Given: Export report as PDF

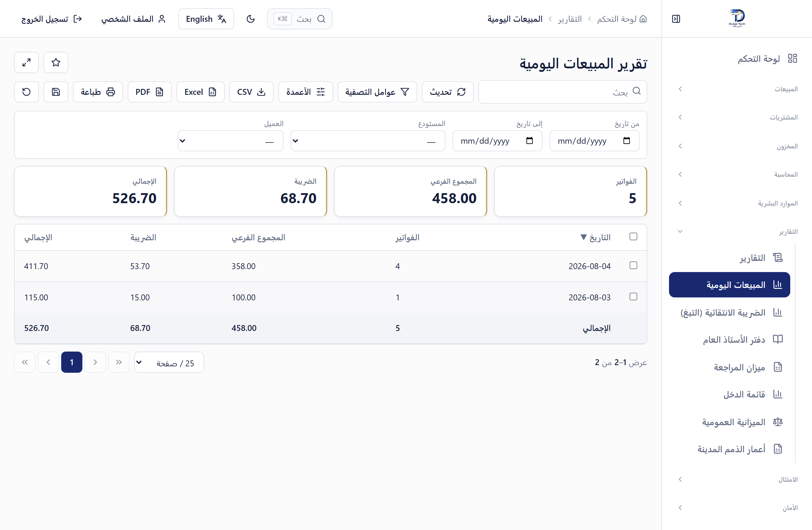Looking at the screenshot, I should 150,92.
